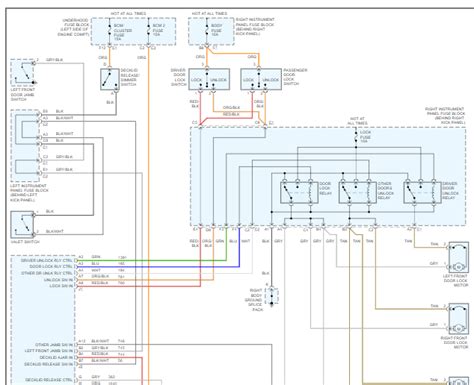Click the DRIVER DOOR UNLOCK RELAY text label
Screen dimensions: 474x385
(450, 191)
